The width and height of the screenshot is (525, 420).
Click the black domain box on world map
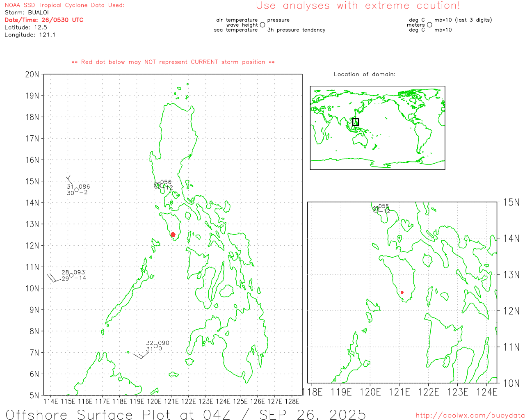pos(356,122)
